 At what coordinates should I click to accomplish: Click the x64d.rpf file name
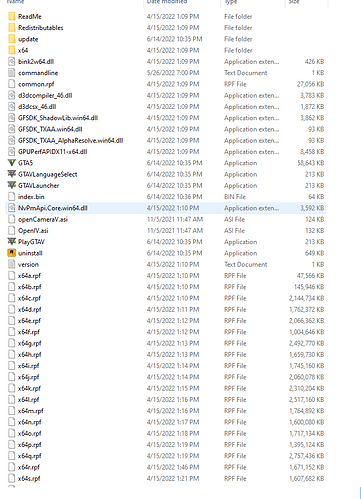[x=30, y=310]
